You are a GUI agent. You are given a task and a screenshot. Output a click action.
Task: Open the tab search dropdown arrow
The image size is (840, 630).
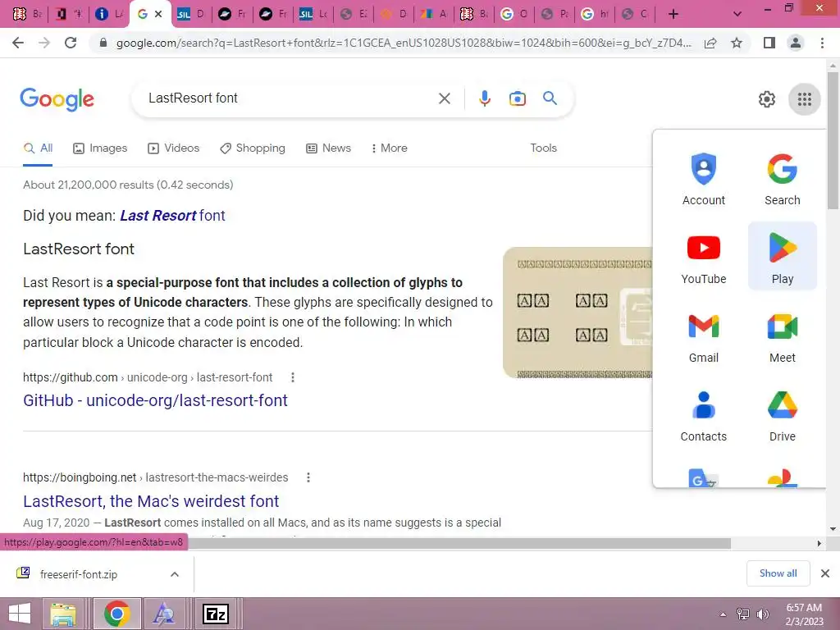click(737, 14)
